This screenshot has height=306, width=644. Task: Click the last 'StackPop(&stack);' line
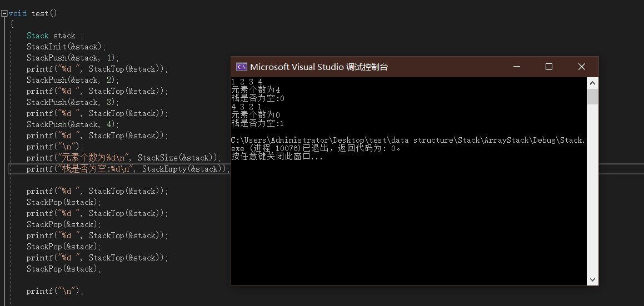pos(64,269)
